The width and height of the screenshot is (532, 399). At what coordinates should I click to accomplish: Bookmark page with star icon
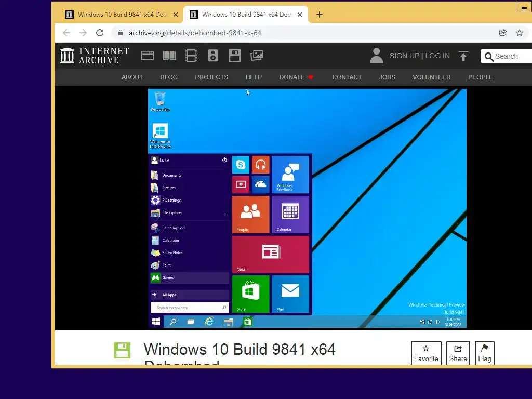tap(519, 33)
